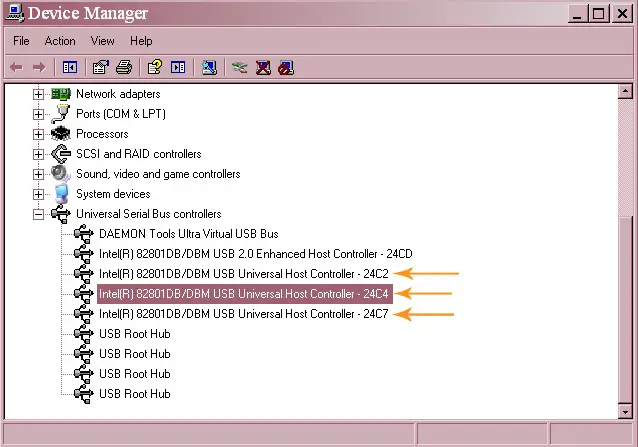
Task: Click Scan for hardware changes icon
Action: (209, 67)
